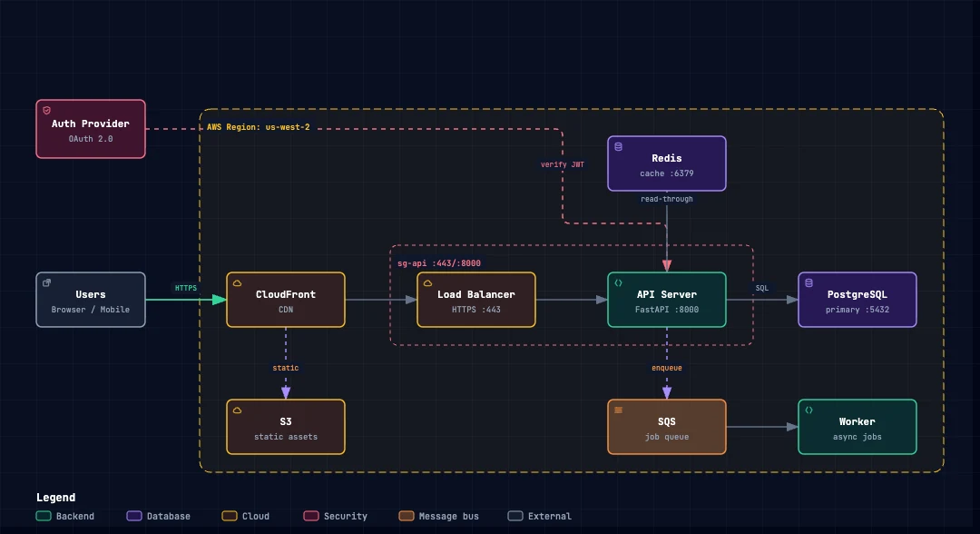Click the database icon in Redis node
This screenshot has width=980, height=534.
coord(619,147)
